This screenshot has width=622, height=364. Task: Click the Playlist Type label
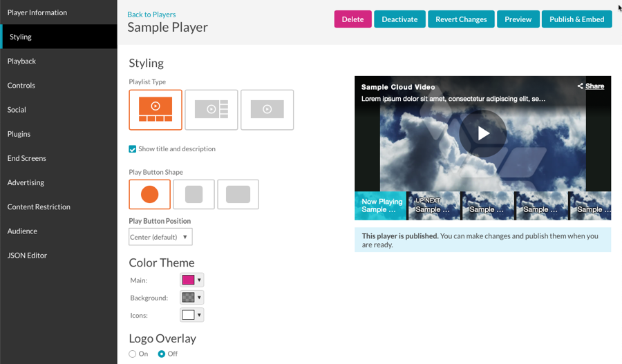tap(147, 82)
